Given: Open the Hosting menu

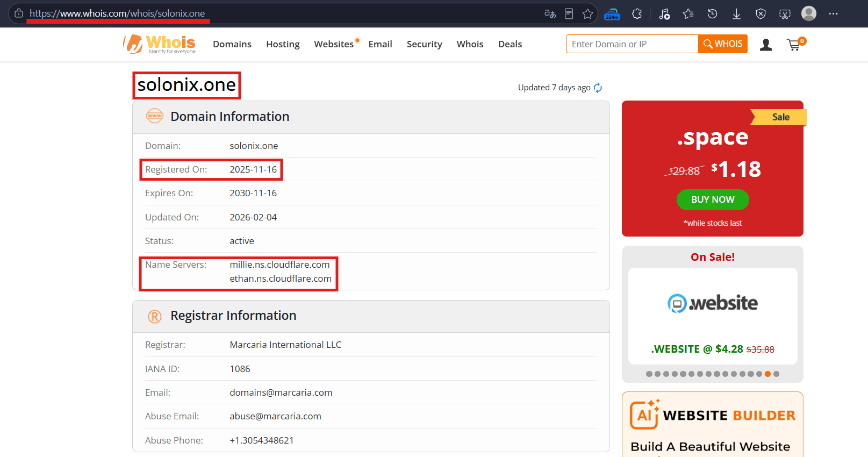Looking at the screenshot, I should coord(283,44).
